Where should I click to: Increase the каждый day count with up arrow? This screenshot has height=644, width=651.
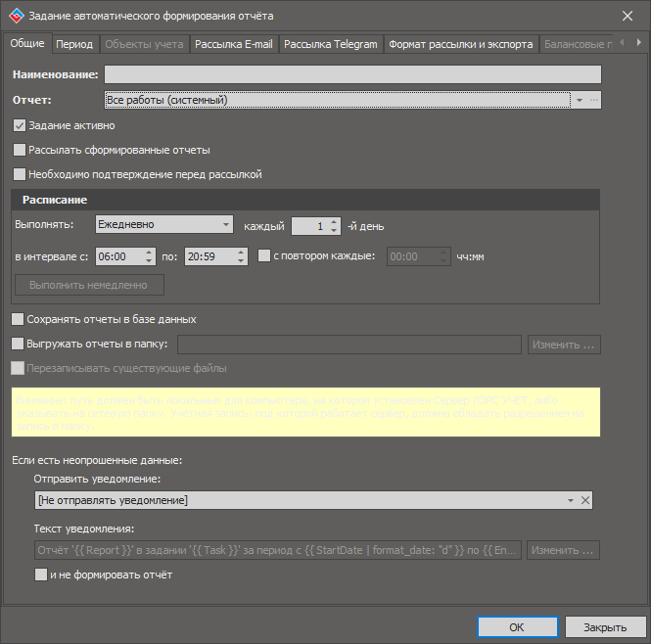335,220
